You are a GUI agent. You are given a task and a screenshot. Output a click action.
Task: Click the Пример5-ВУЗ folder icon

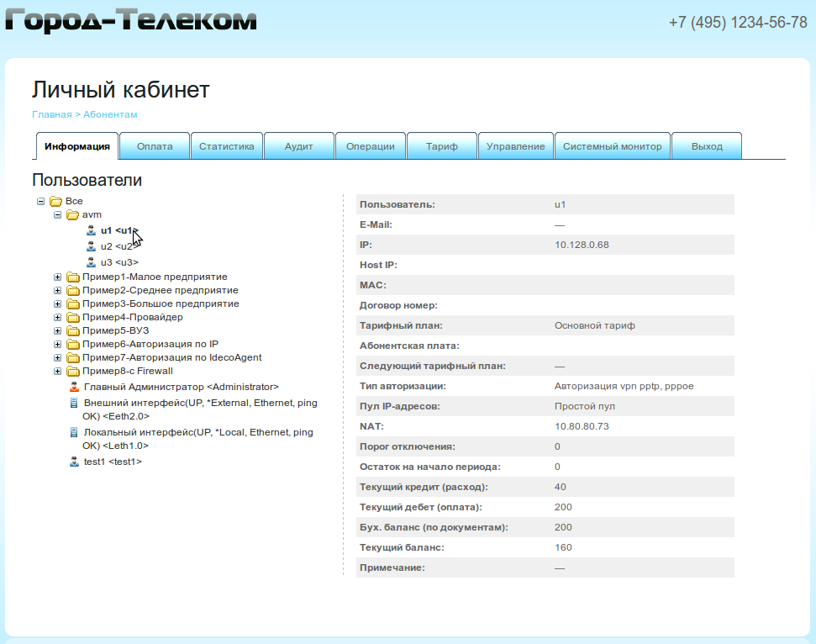pos(73,331)
